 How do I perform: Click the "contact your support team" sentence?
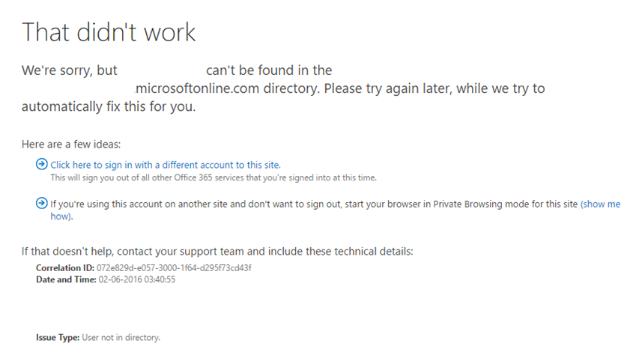pos(217,252)
